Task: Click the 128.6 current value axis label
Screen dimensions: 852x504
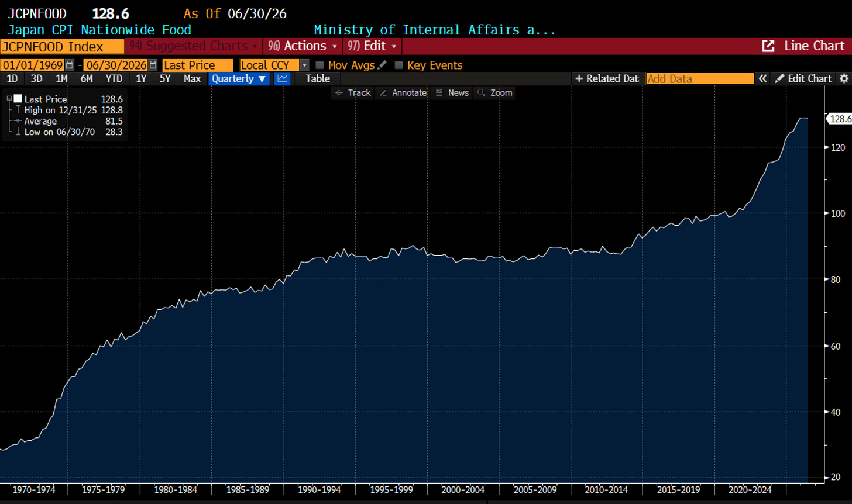Action: (839, 119)
